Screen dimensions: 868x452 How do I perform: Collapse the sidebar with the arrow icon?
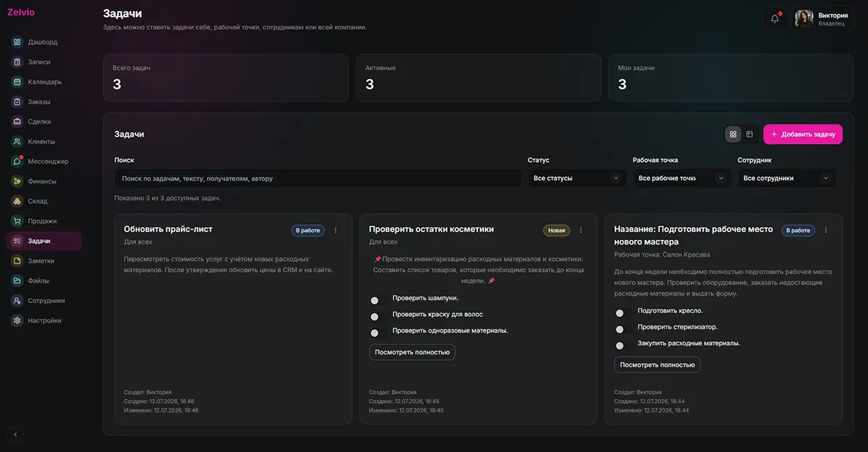click(x=16, y=435)
